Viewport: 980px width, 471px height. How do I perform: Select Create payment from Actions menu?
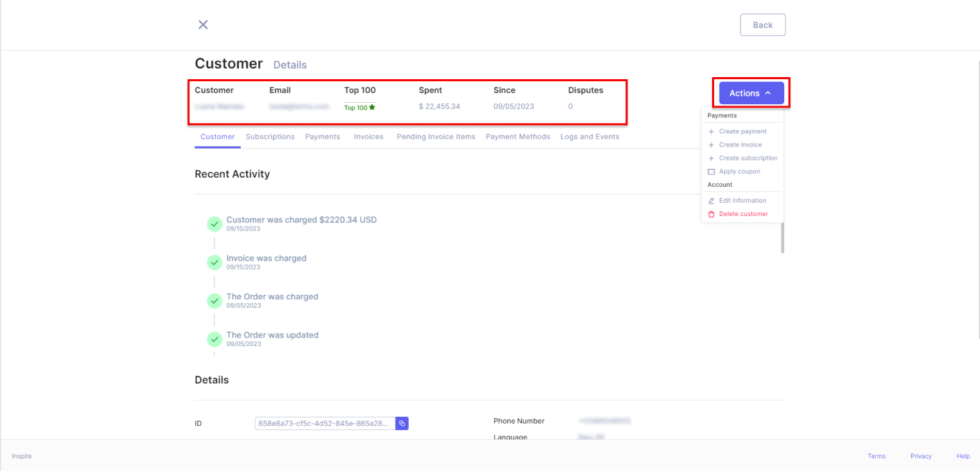(743, 131)
